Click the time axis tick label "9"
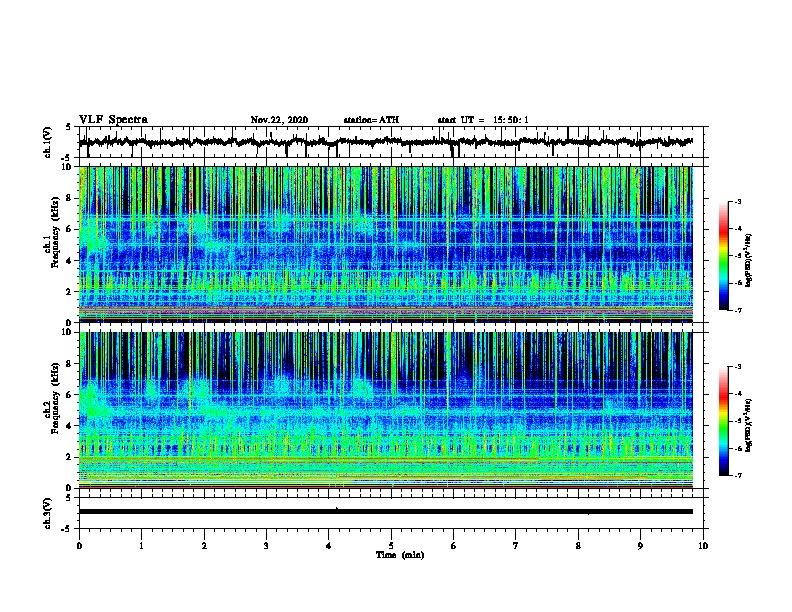The image size is (792, 612). 640,546
